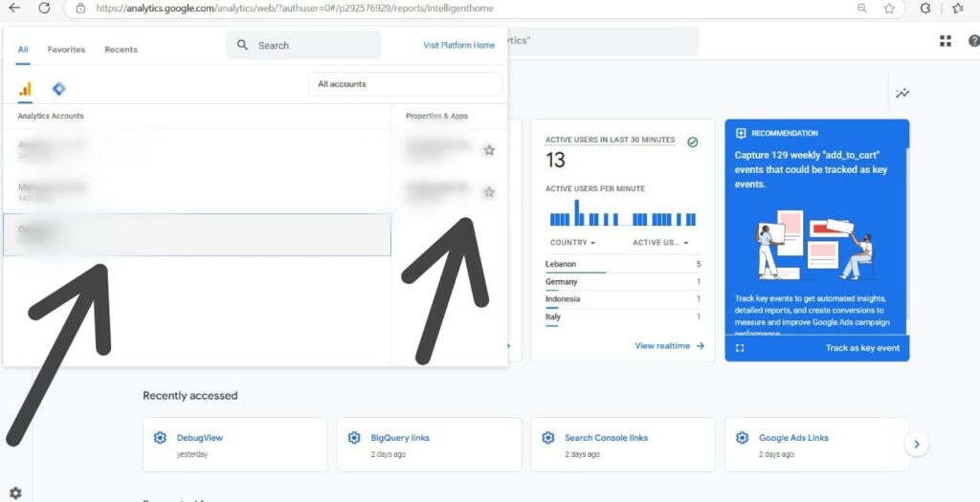Click the account picker Search field
The width and height of the screenshot is (980, 502).
(x=303, y=46)
